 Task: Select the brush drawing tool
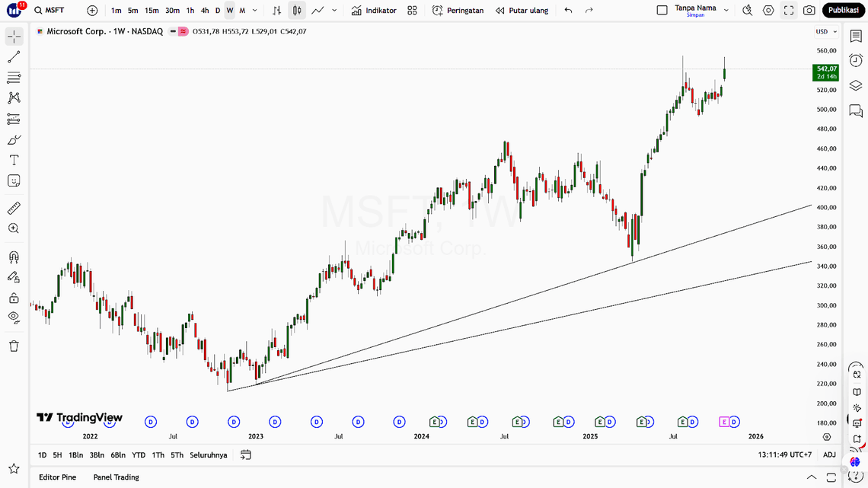pos(14,140)
